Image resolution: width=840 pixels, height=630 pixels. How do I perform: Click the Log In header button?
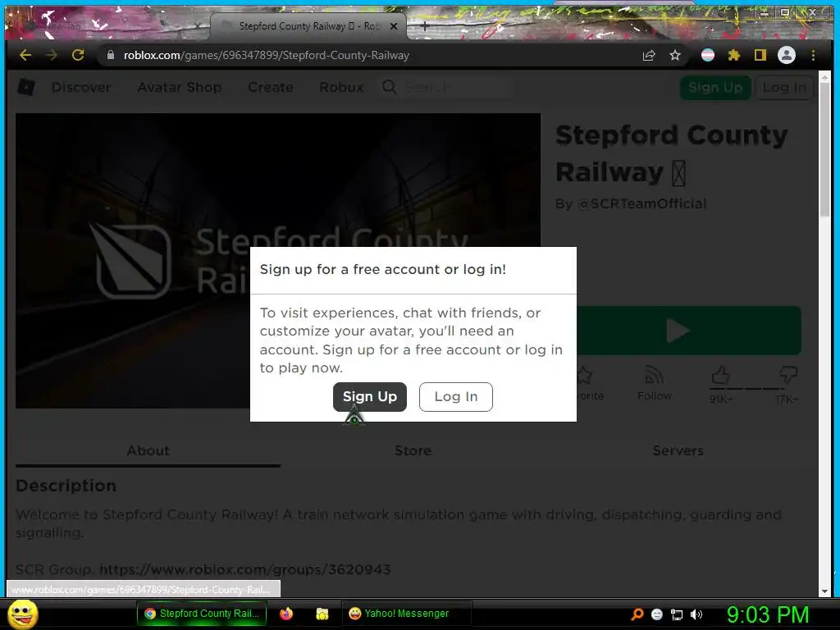(784, 87)
